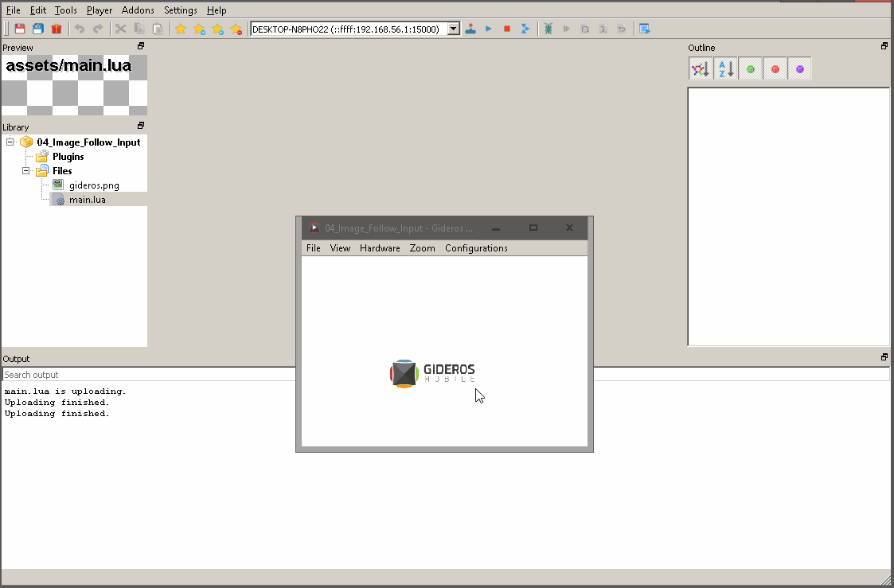Viewport: 894px width, 588px height.
Task: Click the debug (bug) toolbar icon
Action: tap(549, 28)
